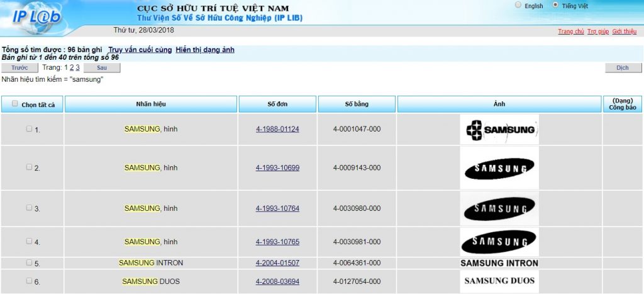644x294 pixels.
Task: Open application number 4-2008-03694
Action: click(277, 281)
